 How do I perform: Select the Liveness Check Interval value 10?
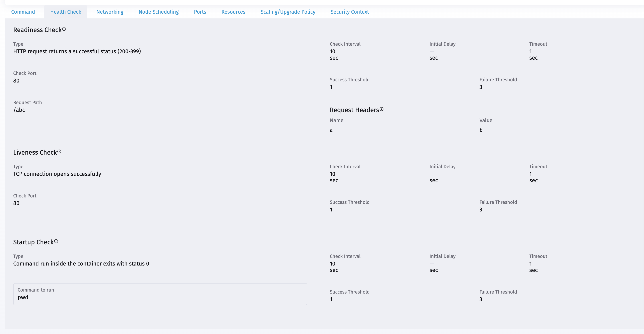coord(332,174)
